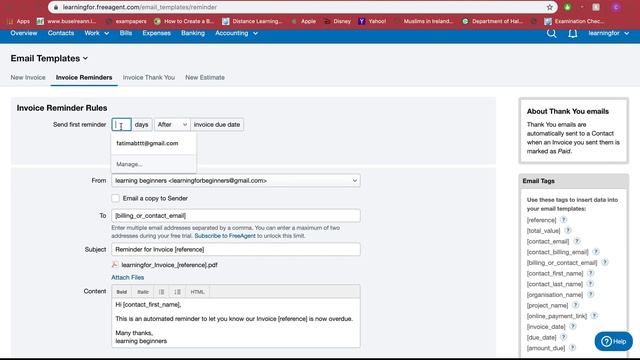Click the browser address bar URL
Screen dimensions: 640x360
pyautogui.click(x=140, y=7)
